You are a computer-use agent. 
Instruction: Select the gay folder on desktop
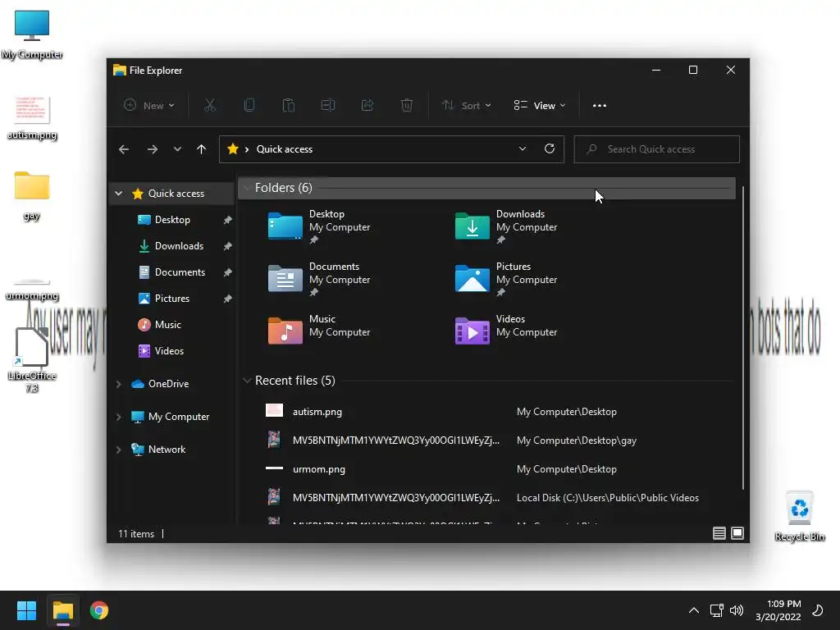(32, 196)
